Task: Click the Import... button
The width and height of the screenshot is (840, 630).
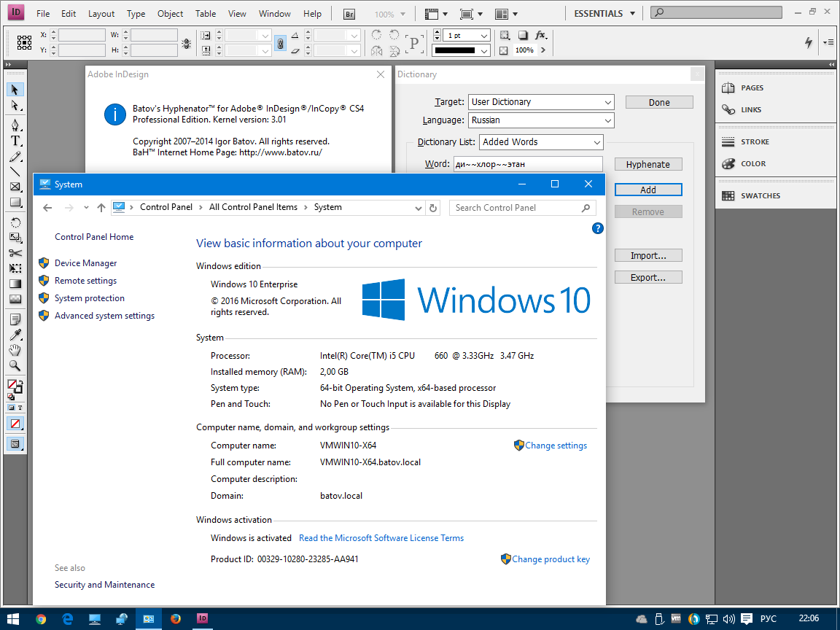Action: 648,255
